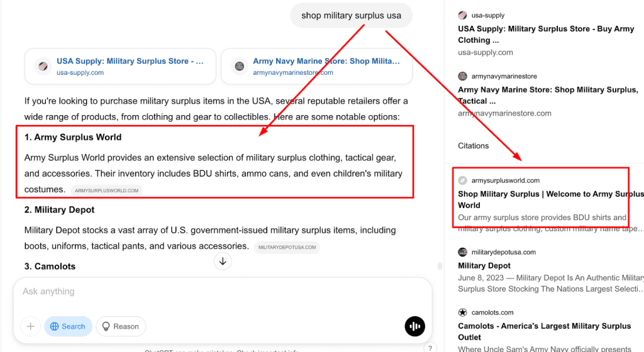
Task: Click the camolots.com star favicon
Action: [x=462, y=312]
